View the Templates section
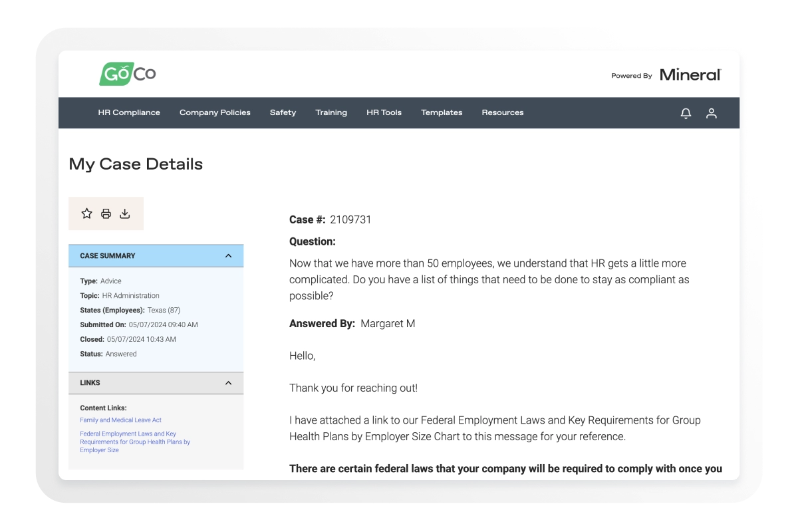Screen dimensions: 798x532 coord(442,113)
